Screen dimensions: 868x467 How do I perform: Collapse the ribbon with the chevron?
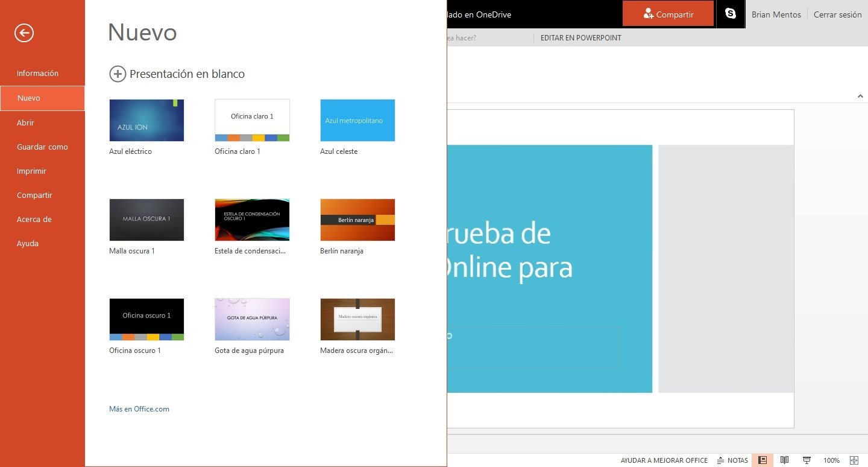(x=860, y=96)
